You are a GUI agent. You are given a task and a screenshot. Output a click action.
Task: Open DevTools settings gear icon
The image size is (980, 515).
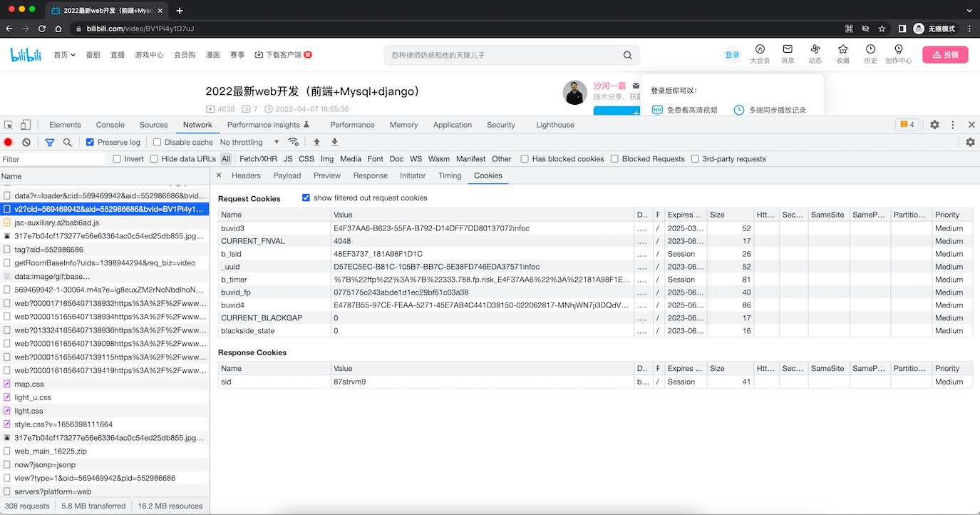(x=934, y=125)
